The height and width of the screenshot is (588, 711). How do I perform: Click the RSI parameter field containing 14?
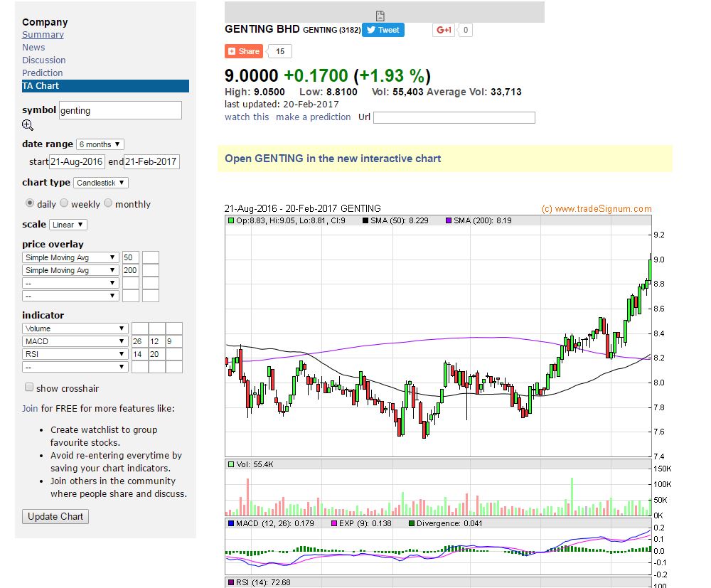pyautogui.click(x=140, y=354)
